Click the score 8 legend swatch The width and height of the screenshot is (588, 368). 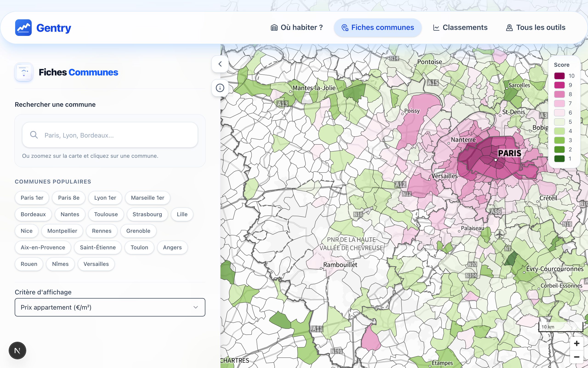click(559, 94)
